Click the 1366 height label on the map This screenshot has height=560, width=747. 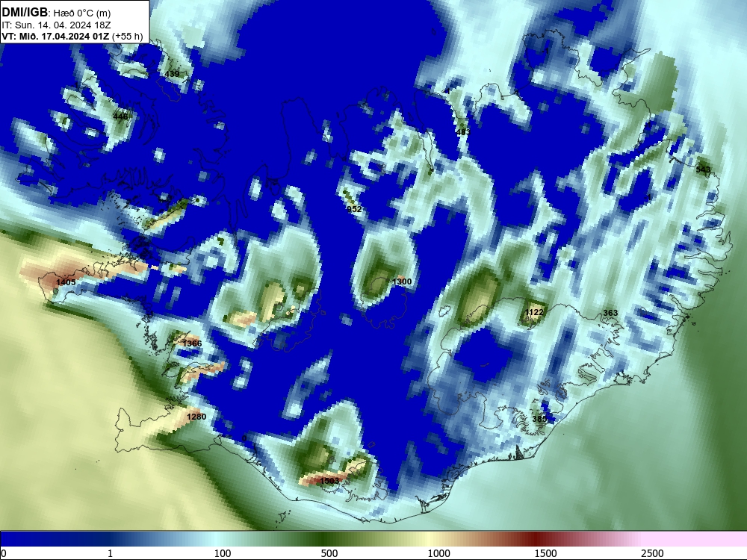(x=192, y=343)
